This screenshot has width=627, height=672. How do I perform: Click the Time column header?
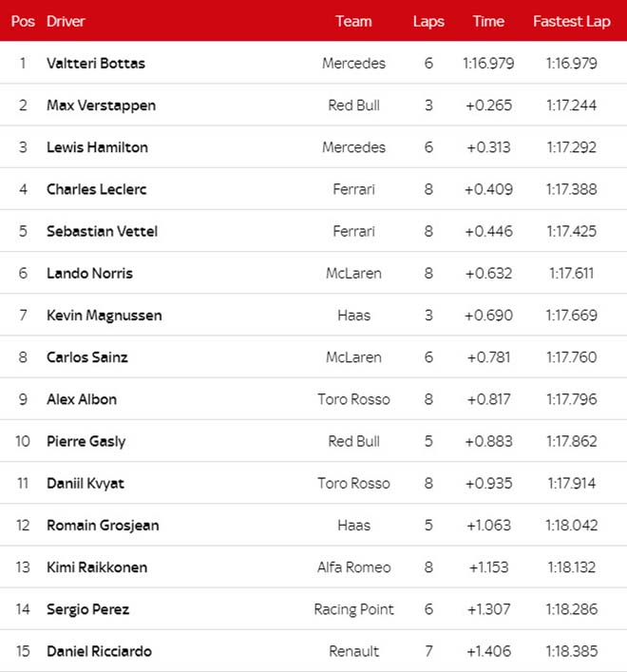(x=488, y=21)
